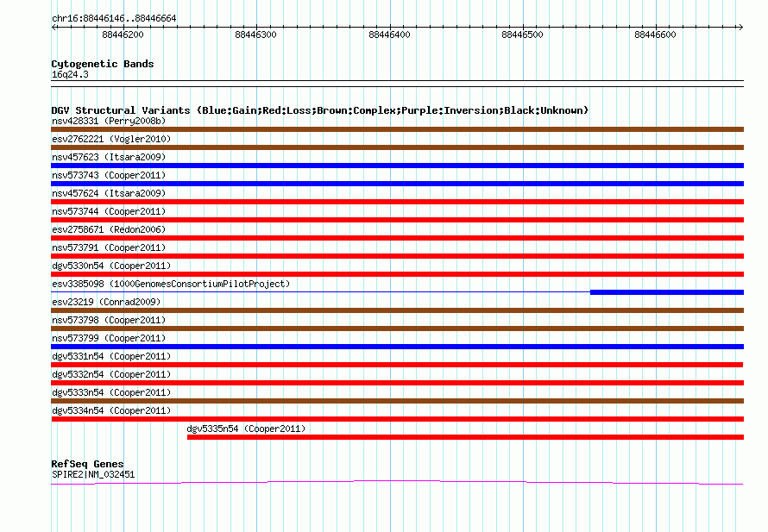
Task: Click the red bar under dgv5330n54
Action: [x=397, y=274]
